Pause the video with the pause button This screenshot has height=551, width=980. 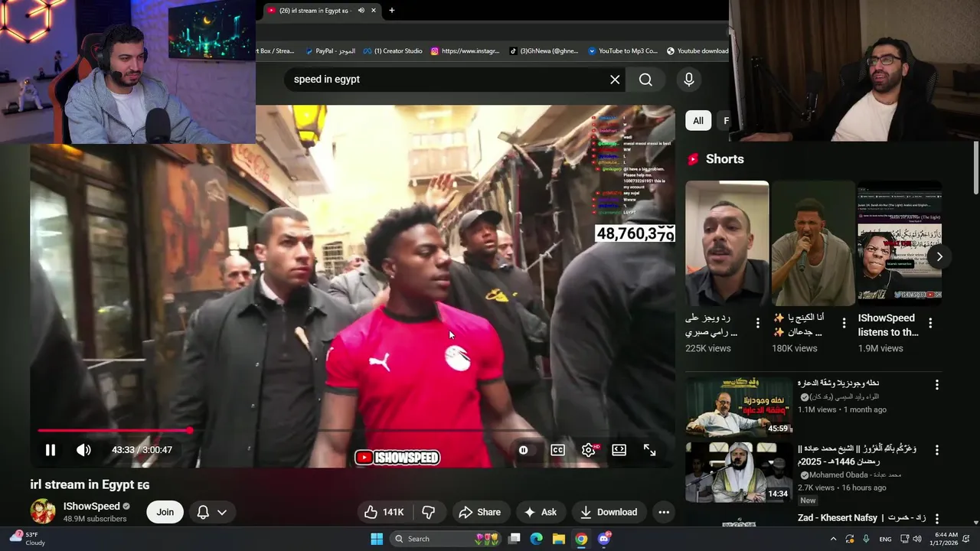(50, 450)
